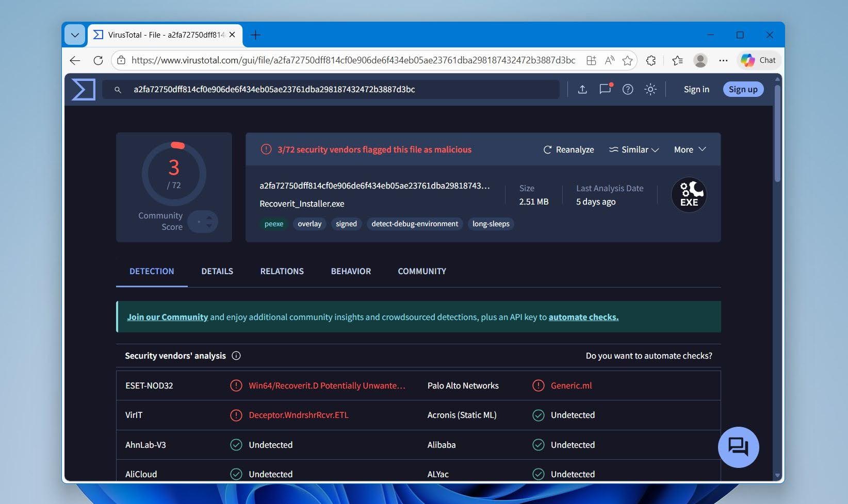Switch to the RELATIONS tab
This screenshot has width=848, height=504.
click(282, 271)
